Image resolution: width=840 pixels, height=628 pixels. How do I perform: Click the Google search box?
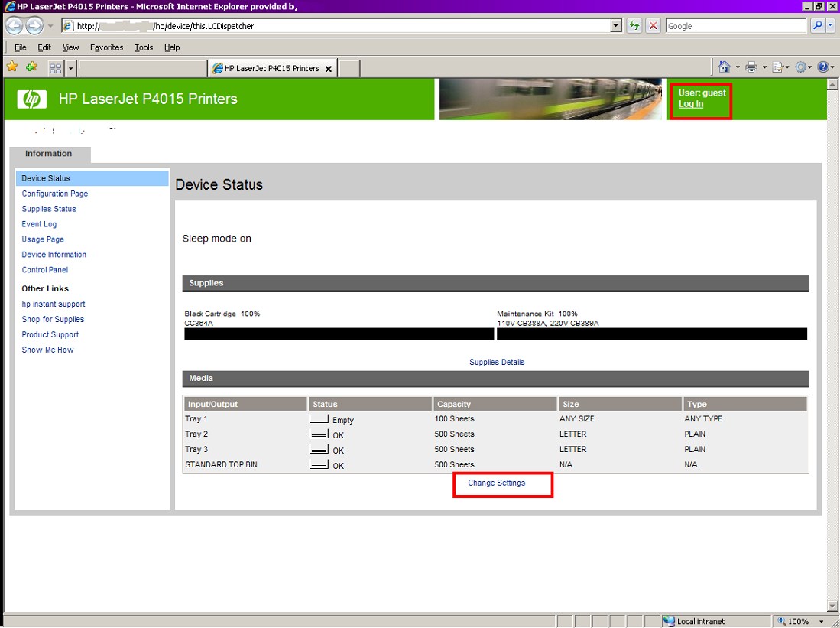[x=736, y=26]
